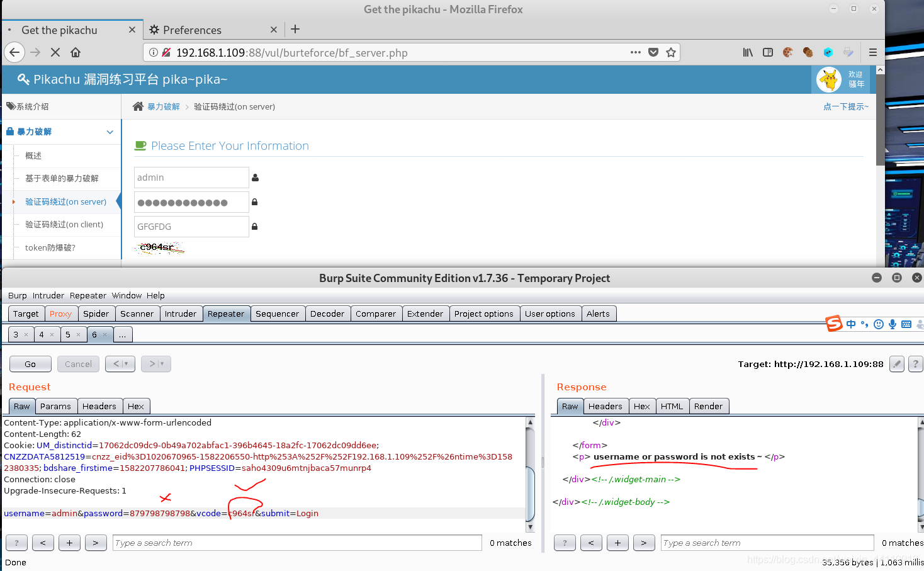The width and height of the screenshot is (924, 571).
Task: Switch response view to HTML
Action: pos(672,406)
